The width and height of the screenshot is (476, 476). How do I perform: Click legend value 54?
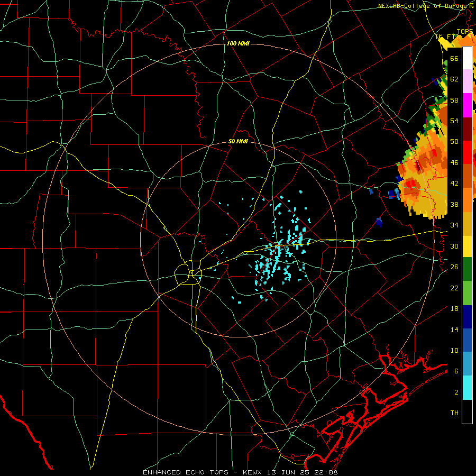[x=454, y=121]
